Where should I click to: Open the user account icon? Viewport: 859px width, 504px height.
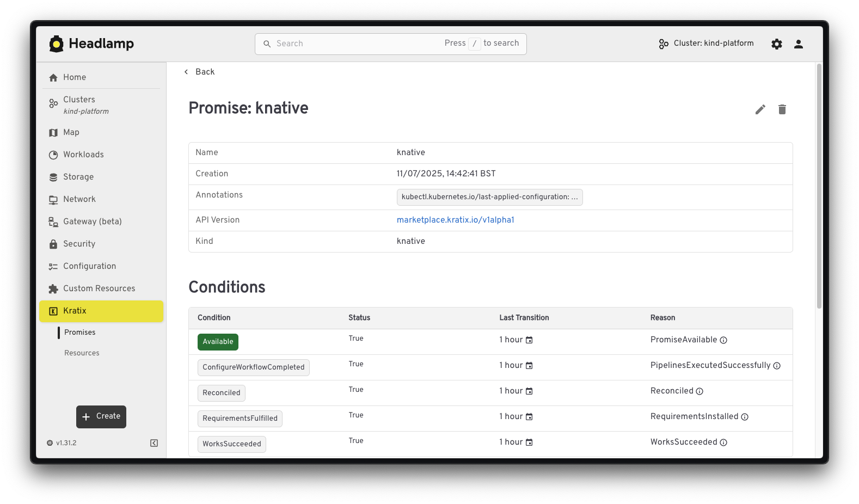[x=799, y=44]
